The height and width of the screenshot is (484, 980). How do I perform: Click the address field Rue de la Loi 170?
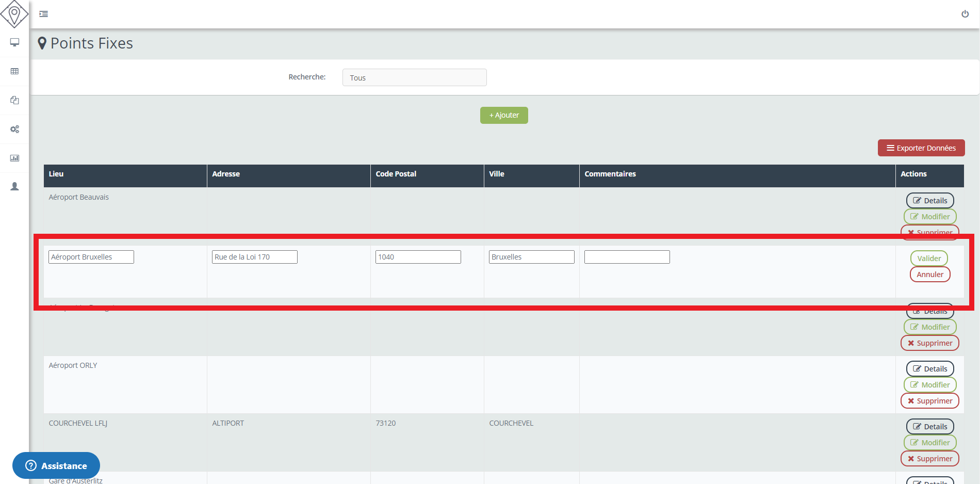255,257
